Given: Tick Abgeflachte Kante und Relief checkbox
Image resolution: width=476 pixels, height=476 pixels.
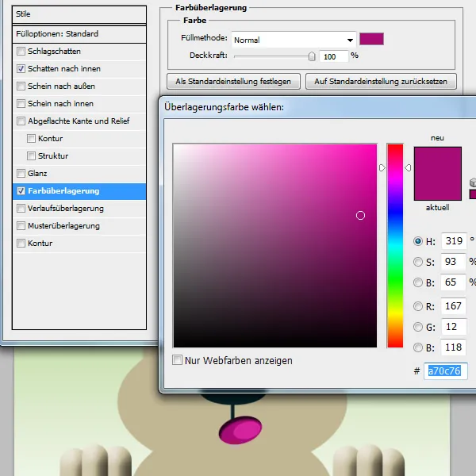Looking at the screenshot, I should pos(21,121).
